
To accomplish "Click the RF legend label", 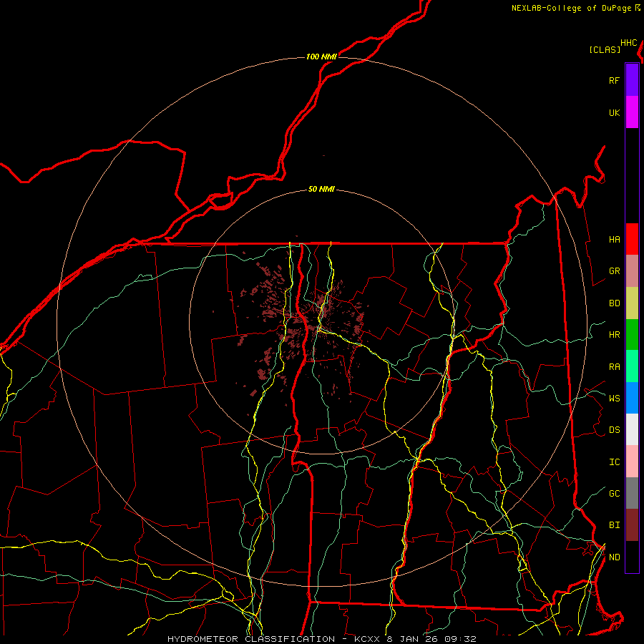I will point(614,80).
